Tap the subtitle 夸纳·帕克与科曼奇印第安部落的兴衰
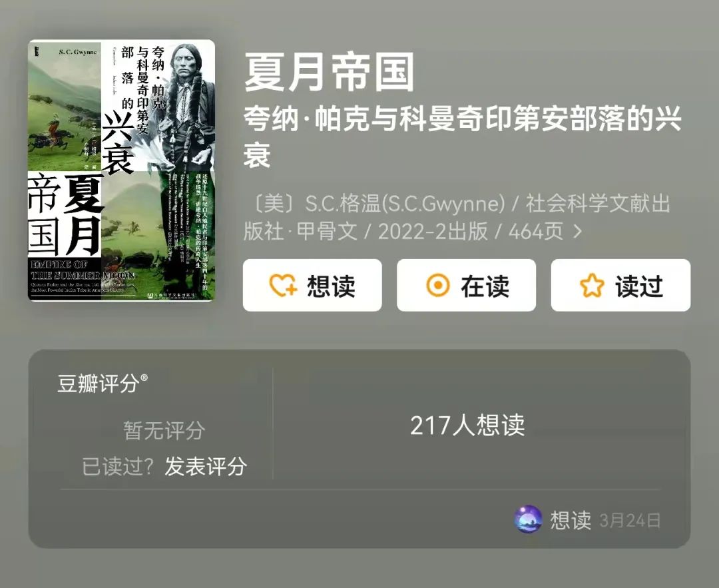The width and height of the screenshot is (719, 588). click(x=462, y=137)
